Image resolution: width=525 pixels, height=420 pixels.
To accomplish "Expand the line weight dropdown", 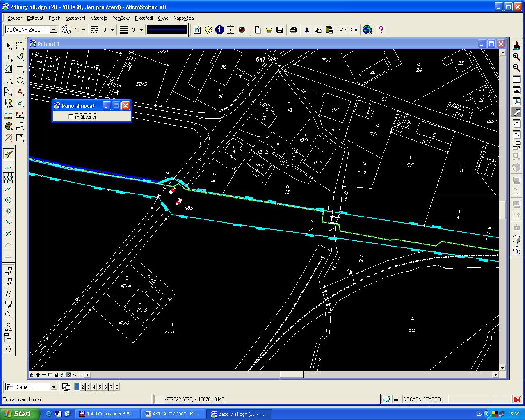I will pyautogui.click(x=141, y=30).
